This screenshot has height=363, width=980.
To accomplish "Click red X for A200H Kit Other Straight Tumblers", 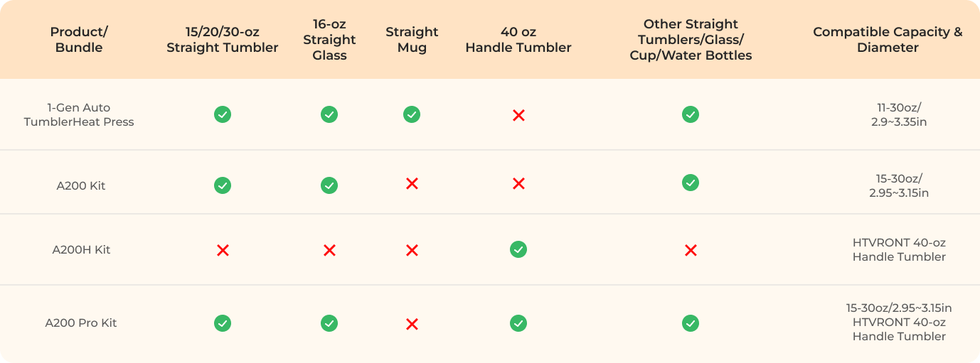I will tap(690, 250).
